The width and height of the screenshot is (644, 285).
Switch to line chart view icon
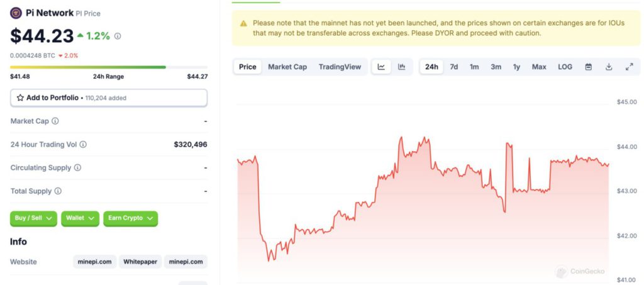coord(381,67)
